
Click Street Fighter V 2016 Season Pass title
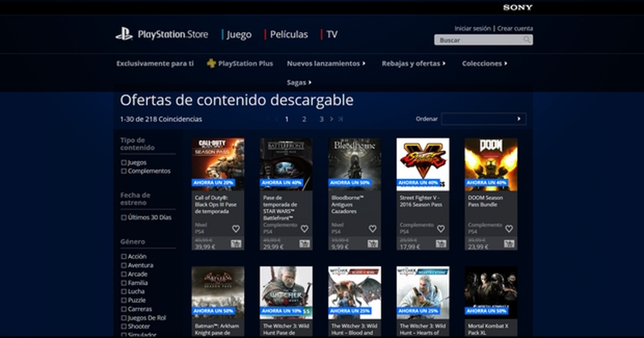point(421,201)
